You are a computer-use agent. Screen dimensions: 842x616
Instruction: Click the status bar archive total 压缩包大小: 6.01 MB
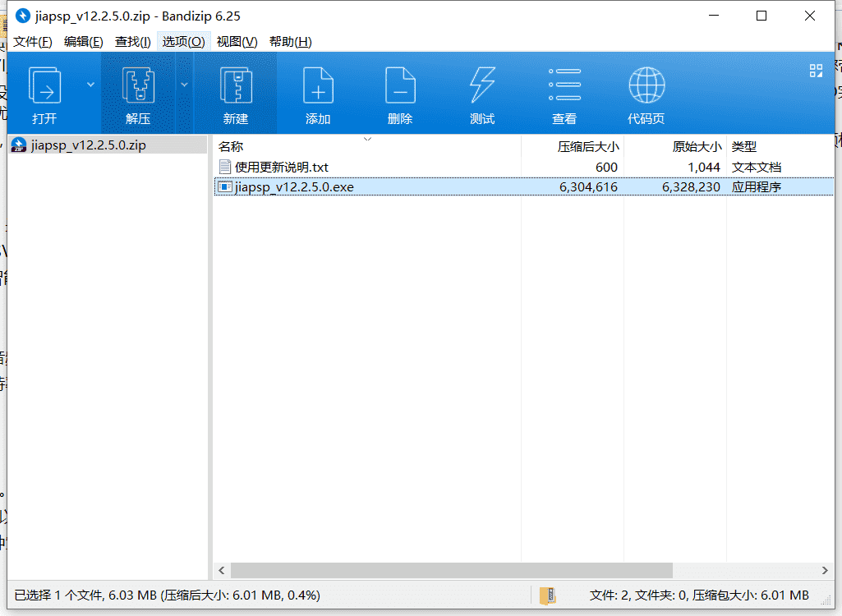(x=751, y=595)
